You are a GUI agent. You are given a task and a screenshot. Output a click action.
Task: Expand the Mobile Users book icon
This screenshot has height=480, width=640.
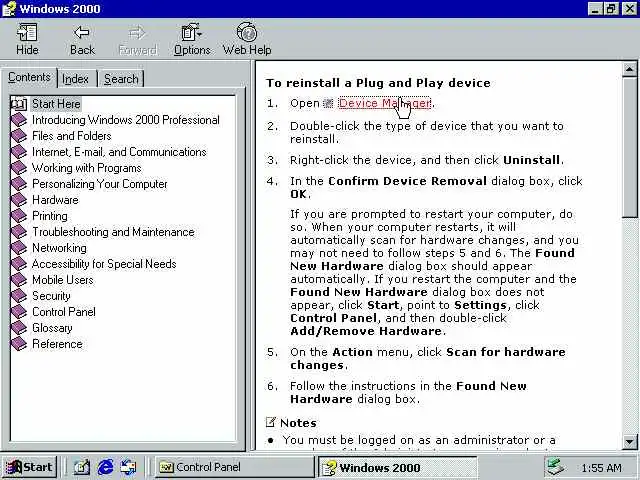click(18, 280)
